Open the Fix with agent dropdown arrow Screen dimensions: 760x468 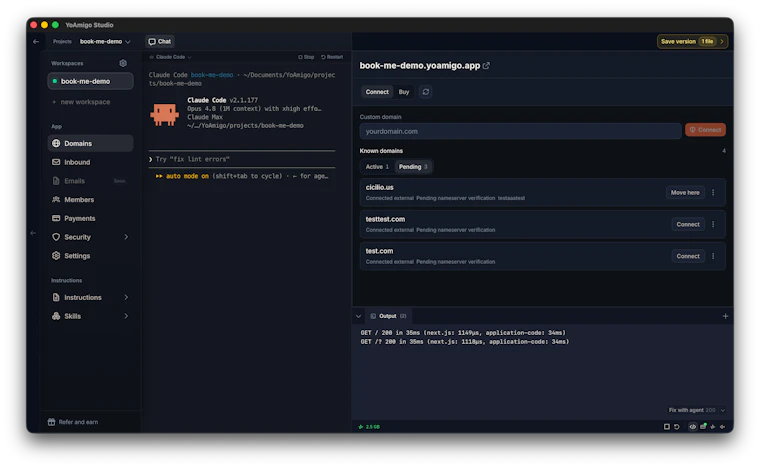pyautogui.click(x=723, y=410)
